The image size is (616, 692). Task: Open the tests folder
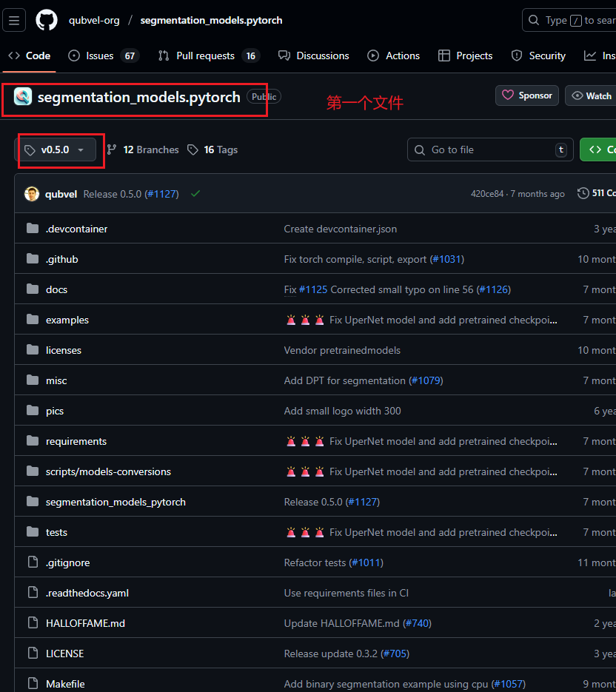[56, 532]
